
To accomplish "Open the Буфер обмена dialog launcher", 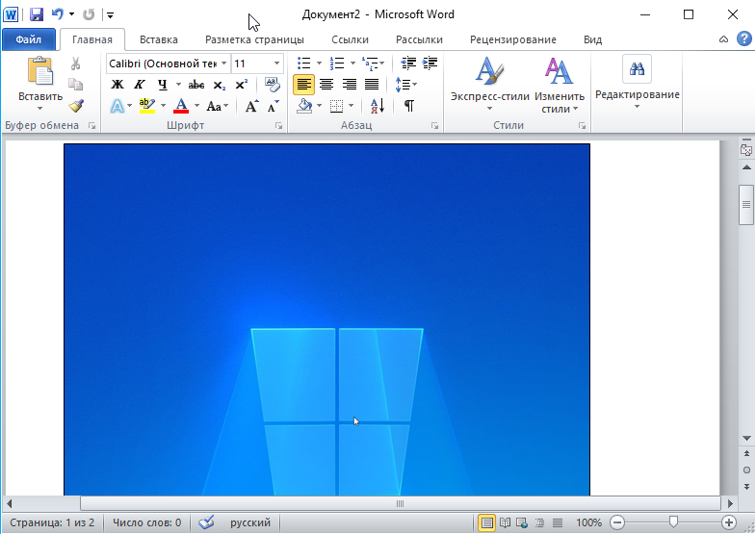I will pyautogui.click(x=91, y=126).
